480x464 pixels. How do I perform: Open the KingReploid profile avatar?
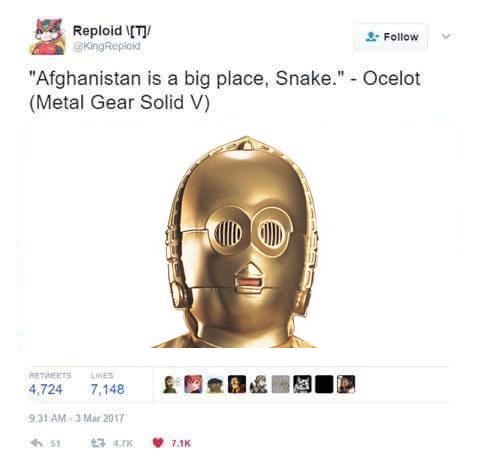pyautogui.click(x=49, y=37)
